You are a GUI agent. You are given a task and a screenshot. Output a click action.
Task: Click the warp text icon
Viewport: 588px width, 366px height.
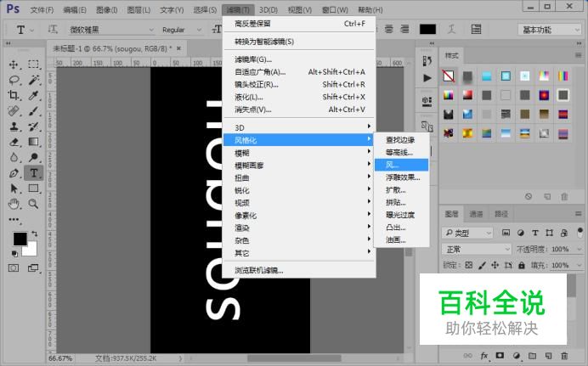[x=451, y=29]
